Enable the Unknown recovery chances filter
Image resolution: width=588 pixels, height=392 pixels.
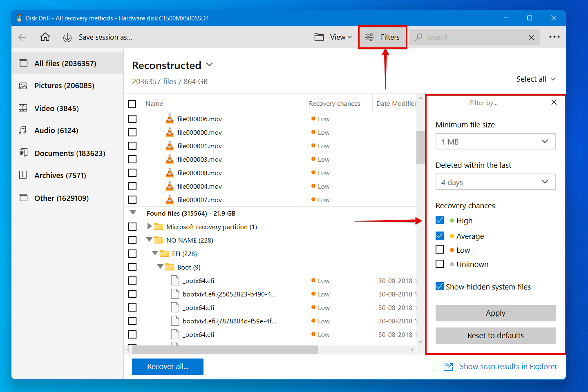coord(440,264)
